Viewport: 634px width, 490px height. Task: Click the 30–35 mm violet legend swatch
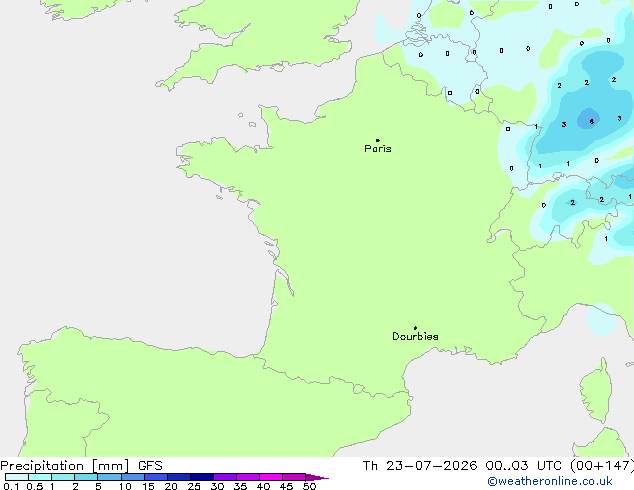(225, 477)
